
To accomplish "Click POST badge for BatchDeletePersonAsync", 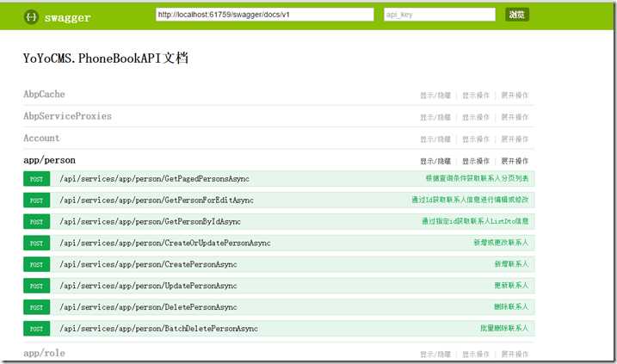I will pos(37,329).
